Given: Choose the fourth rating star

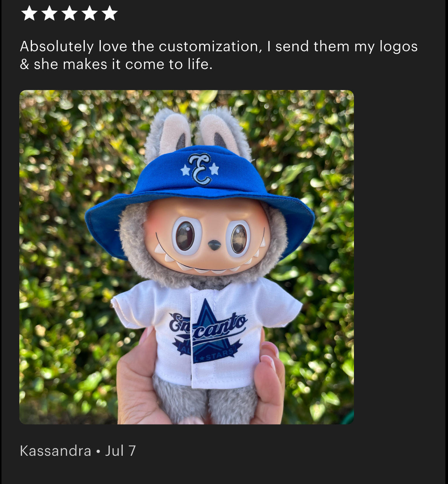Looking at the screenshot, I should click(x=89, y=13).
